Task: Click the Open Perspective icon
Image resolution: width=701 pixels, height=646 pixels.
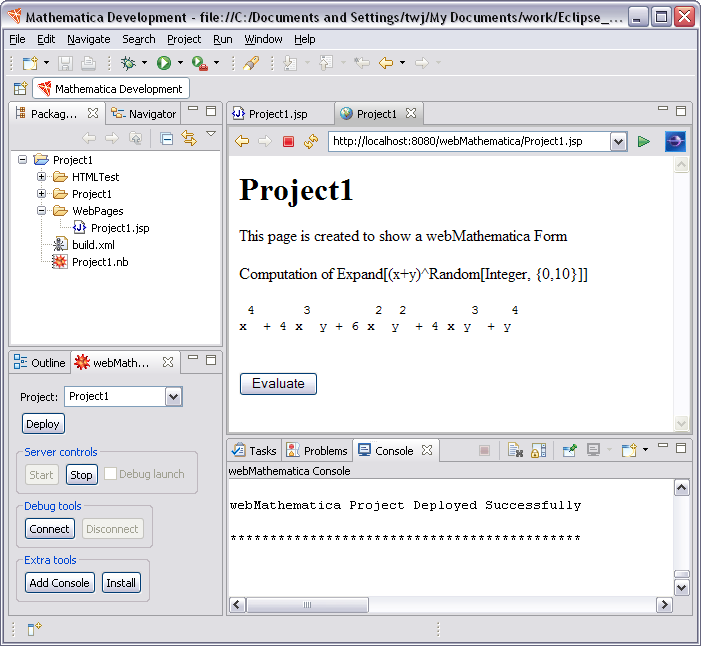Action: [x=20, y=89]
